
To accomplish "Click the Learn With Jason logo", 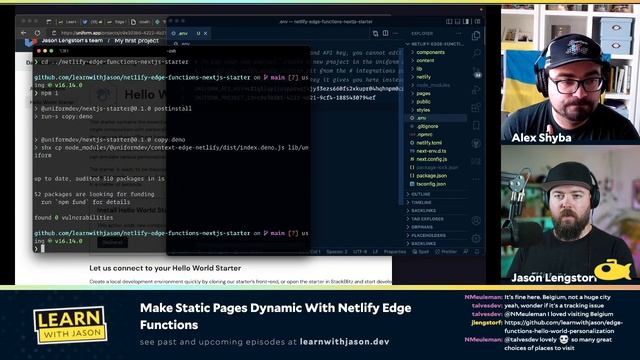I will click(70, 325).
